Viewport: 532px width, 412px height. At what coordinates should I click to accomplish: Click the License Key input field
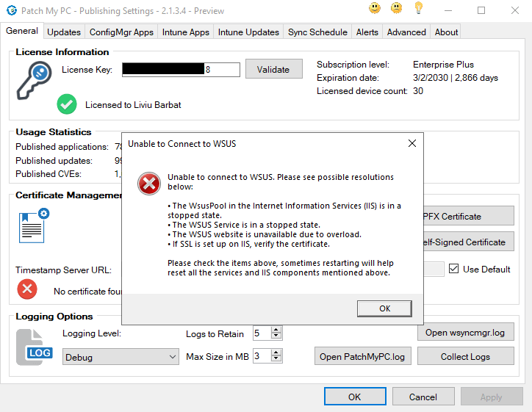coord(181,70)
